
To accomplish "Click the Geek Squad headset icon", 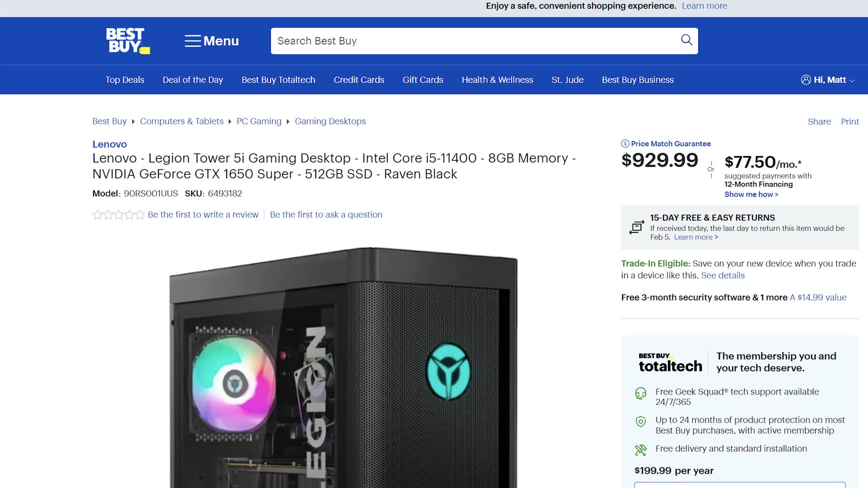I will [641, 393].
